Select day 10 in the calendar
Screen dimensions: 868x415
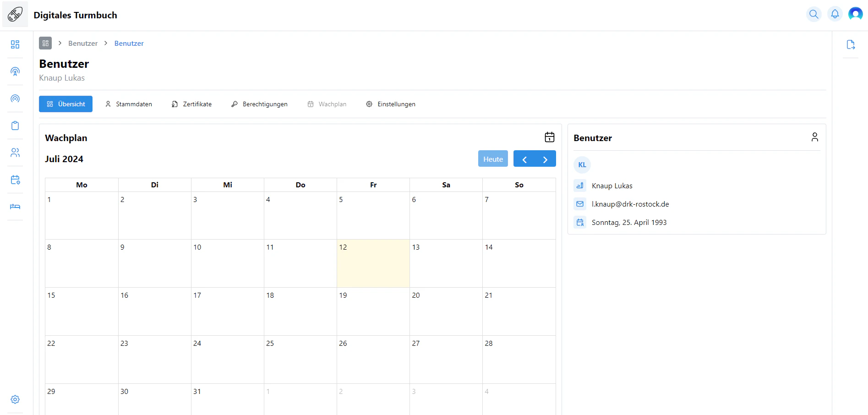click(x=228, y=263)
